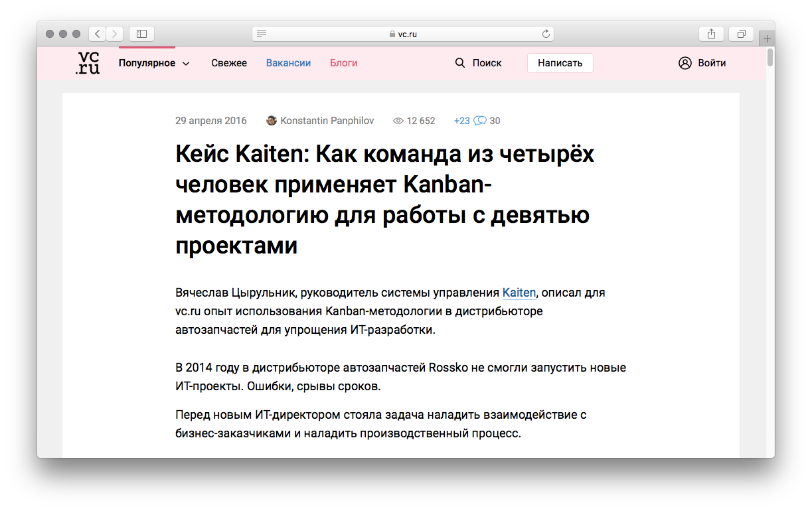Open the Safari share menu

pos(711,34)
